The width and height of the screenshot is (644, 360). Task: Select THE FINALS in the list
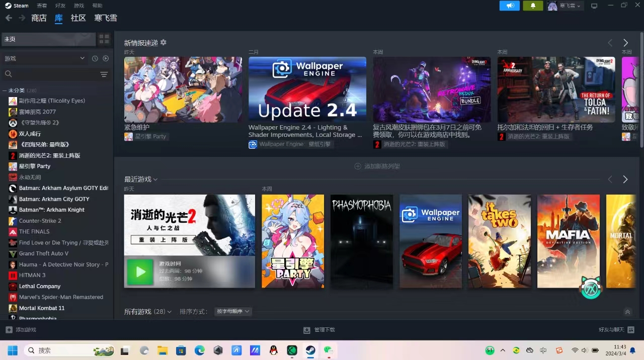coord(34,232)
